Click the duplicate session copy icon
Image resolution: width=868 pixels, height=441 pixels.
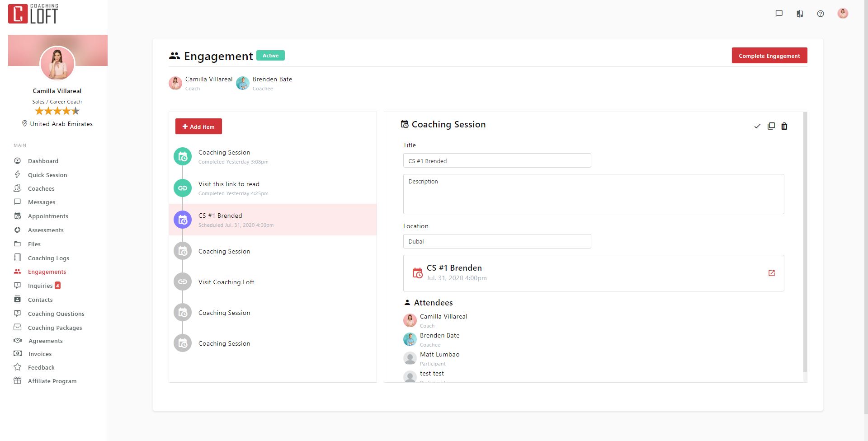coord(771,127)
